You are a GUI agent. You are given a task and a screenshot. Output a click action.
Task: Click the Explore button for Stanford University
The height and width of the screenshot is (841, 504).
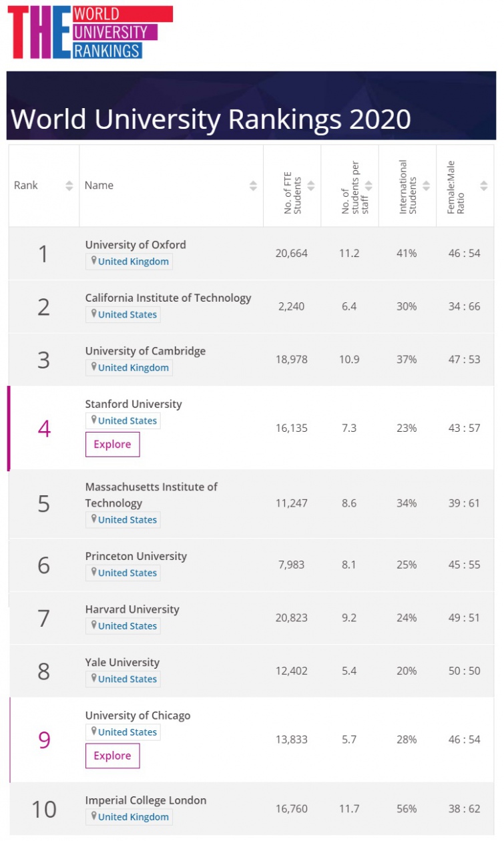click(x=112, y=445)
